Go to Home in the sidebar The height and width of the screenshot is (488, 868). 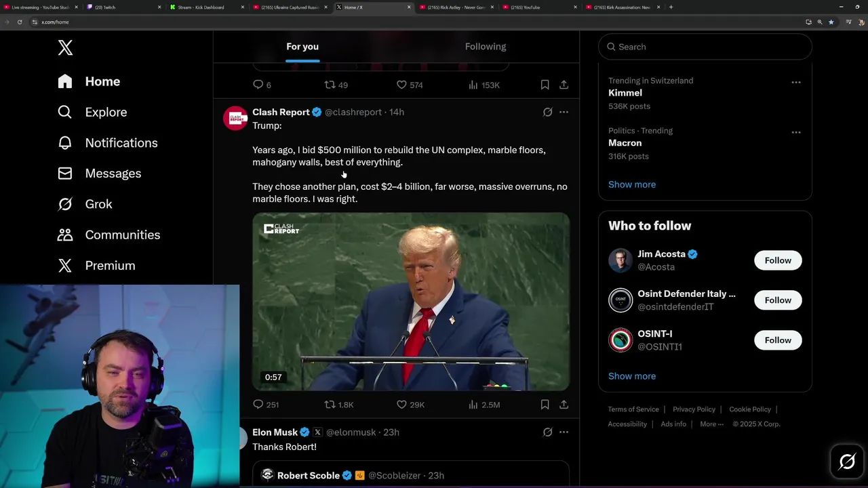click(89, 81)
